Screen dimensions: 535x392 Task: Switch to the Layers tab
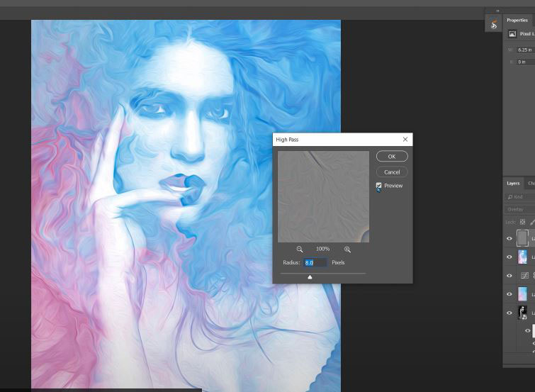pyautogui.click(x=514, y=183)
